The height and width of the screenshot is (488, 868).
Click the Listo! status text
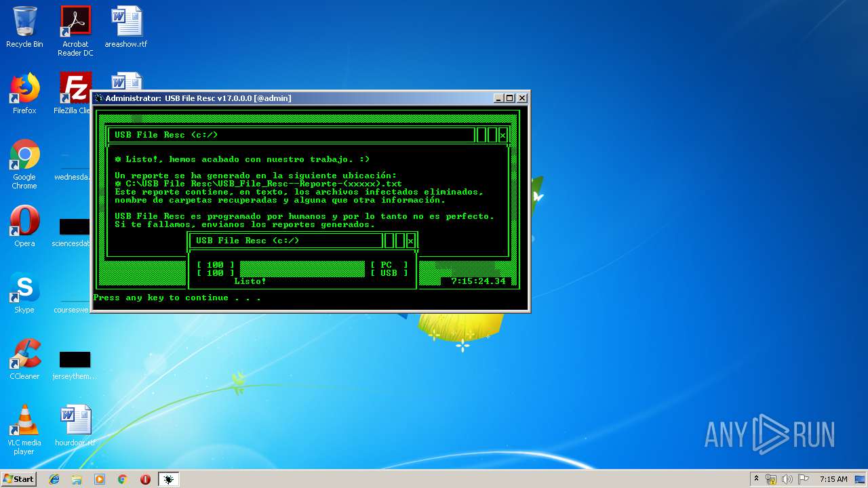click(250, 281)
